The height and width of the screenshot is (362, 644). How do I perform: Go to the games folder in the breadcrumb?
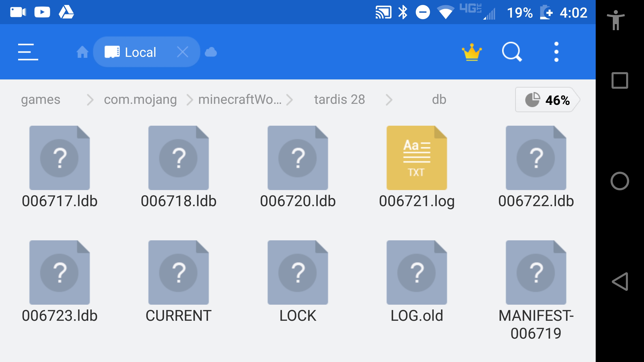pyautogui.click(x=41, y=100)
